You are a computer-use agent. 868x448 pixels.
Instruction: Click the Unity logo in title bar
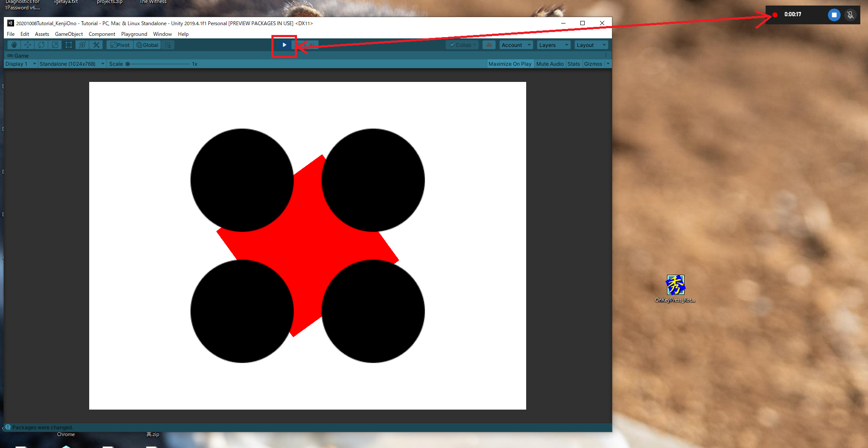11,23
